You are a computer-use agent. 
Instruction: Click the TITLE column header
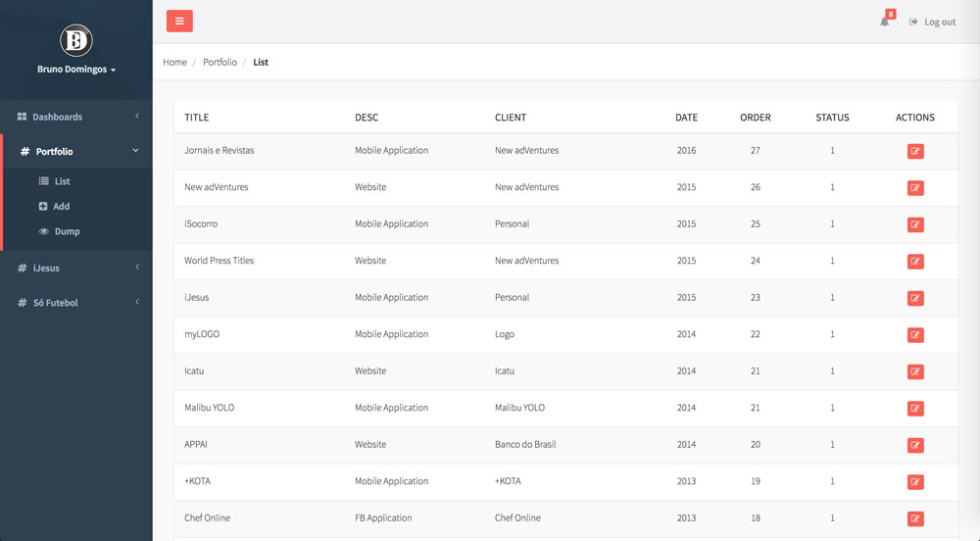196,118
